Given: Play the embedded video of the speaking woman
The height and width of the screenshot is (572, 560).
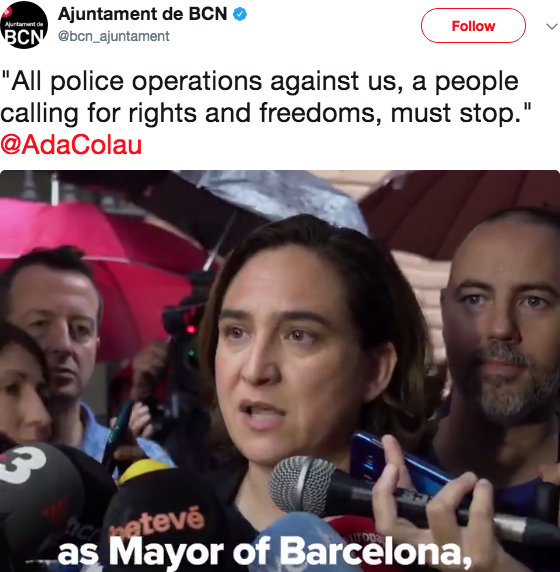Looking at the screenshot, I should [x=280, y=371].
